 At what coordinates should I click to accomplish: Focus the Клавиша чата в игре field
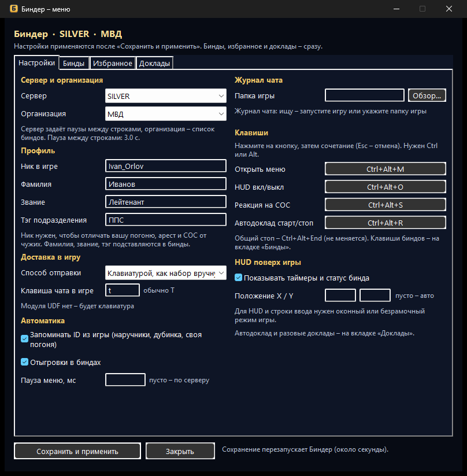click(123, 290)
